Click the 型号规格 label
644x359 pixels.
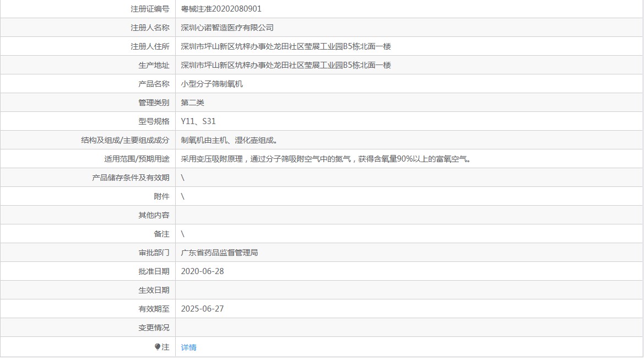coord(154,121)
